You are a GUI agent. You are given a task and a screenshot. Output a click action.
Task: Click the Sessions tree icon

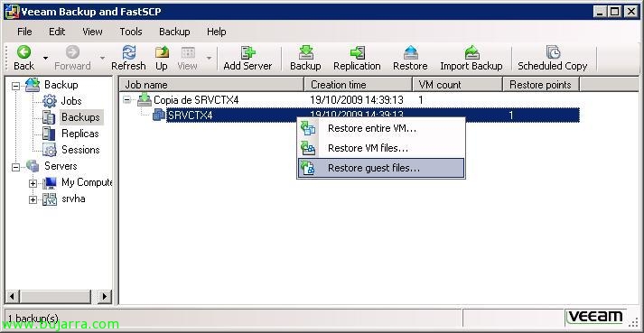pyautogui.click(x=50, y=150)
